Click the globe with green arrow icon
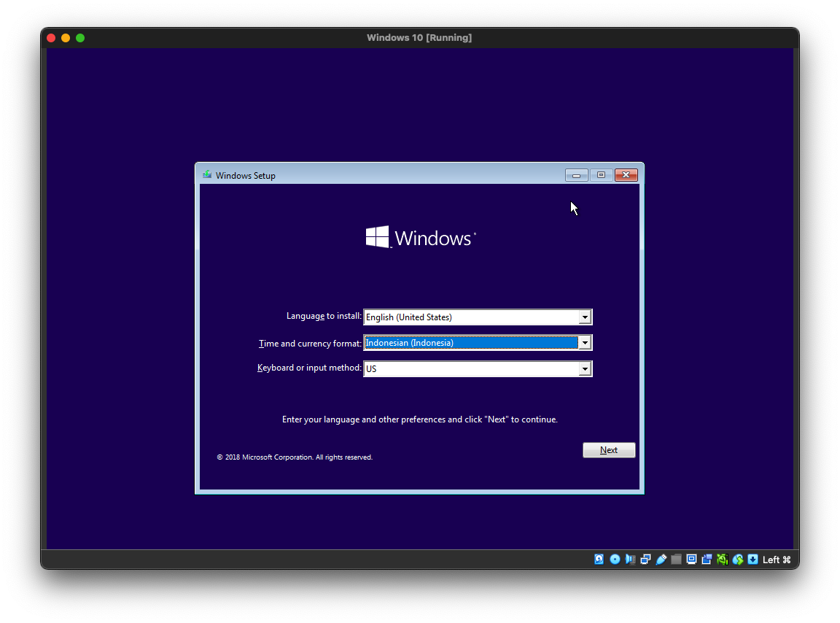The image size is (840, 623). click(x=738, y=560)
